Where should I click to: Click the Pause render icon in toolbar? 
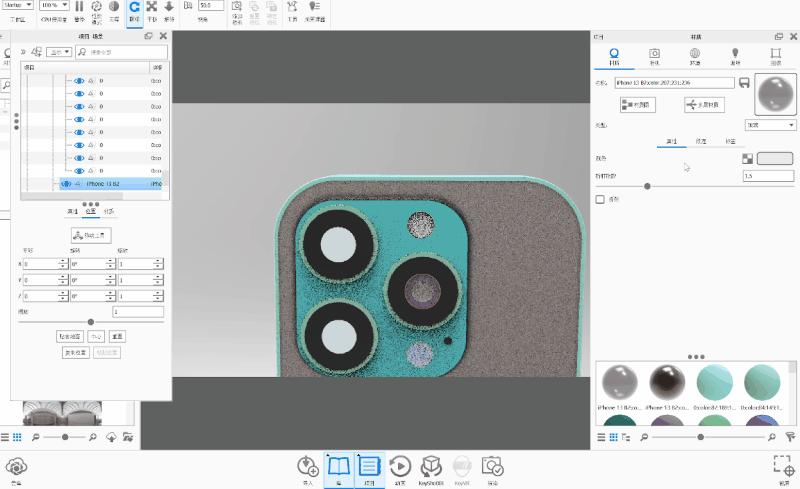[x=79, y=7]
